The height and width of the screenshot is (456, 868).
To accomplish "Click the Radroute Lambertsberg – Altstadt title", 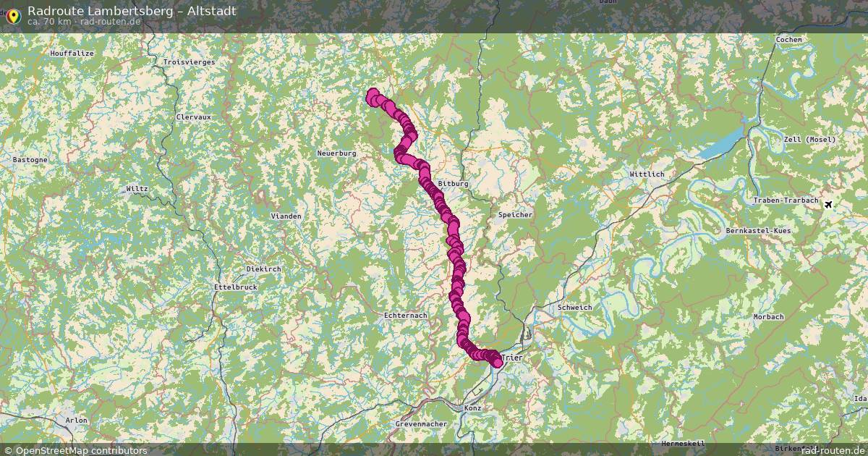I will pyautogui.click(x=132, y=11).
